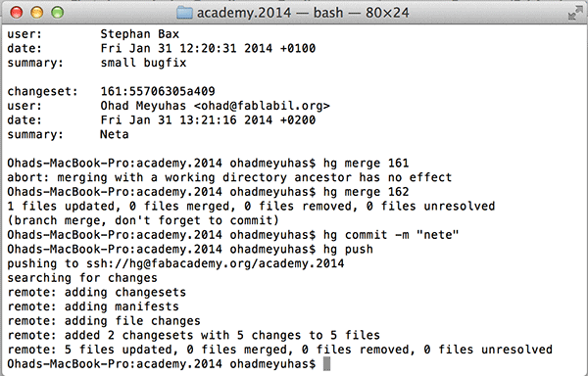
Task: Click the changeset hash 161:55706305a409
Action: pos(158,91)
